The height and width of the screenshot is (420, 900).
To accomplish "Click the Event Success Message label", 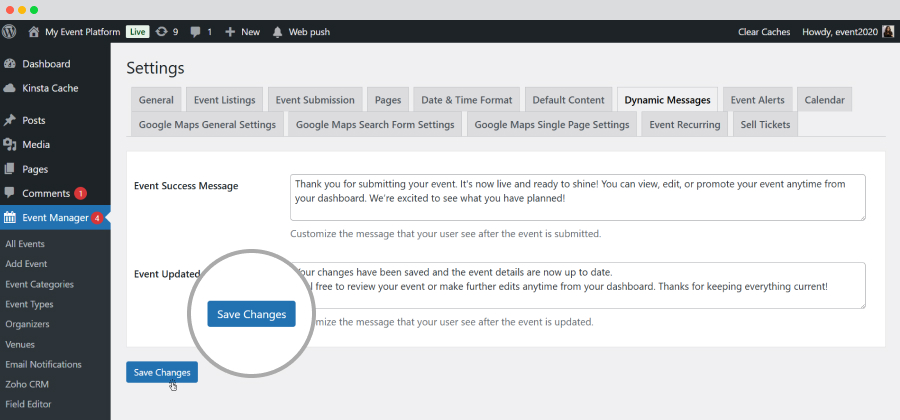I will click(186, 186).
